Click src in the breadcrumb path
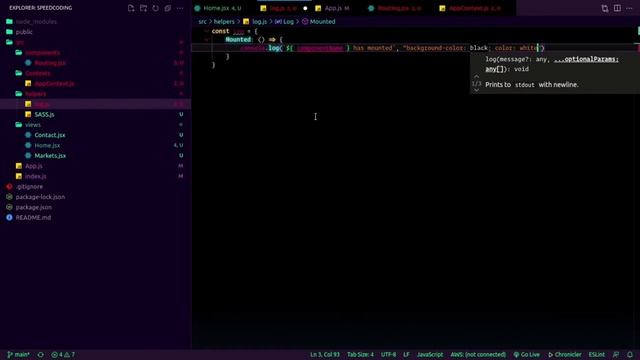 202,22
